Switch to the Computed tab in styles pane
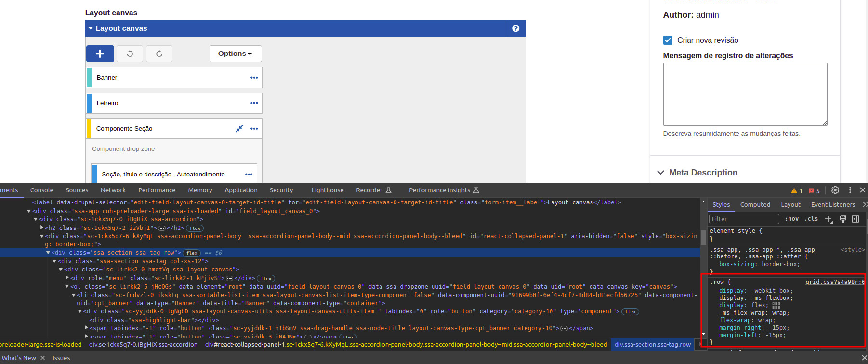 pos(755,205)
